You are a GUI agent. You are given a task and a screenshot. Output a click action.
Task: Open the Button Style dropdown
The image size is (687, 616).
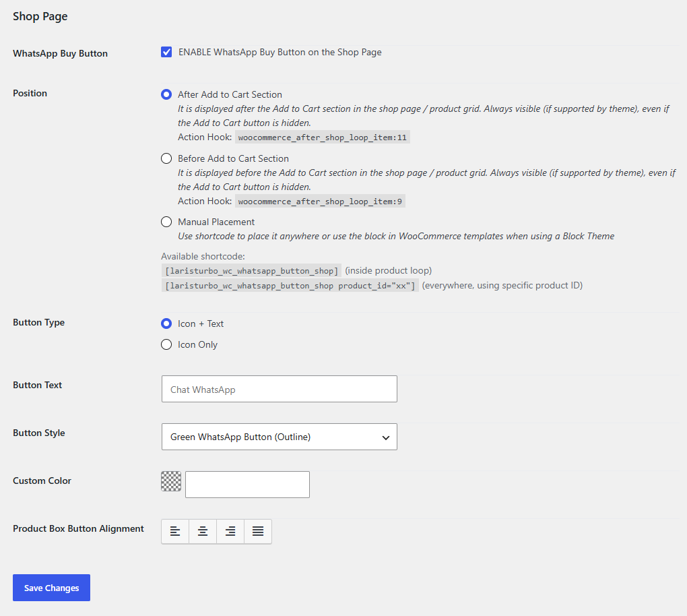click(280, 437)
